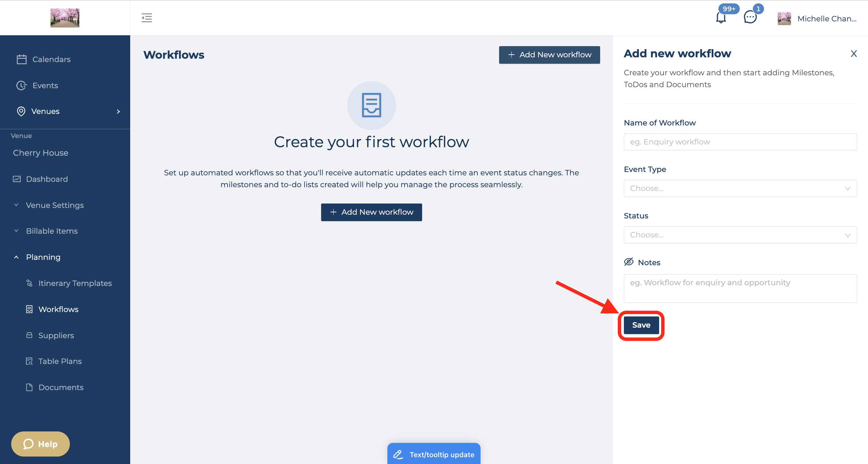
Task: Open the Calendars section icon
Action: coord(21,59)
